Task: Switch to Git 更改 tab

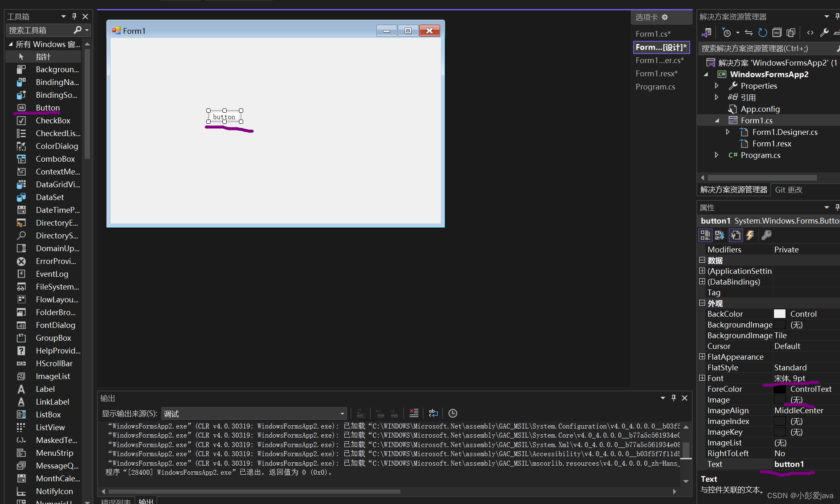Action: tap(788, 190)
